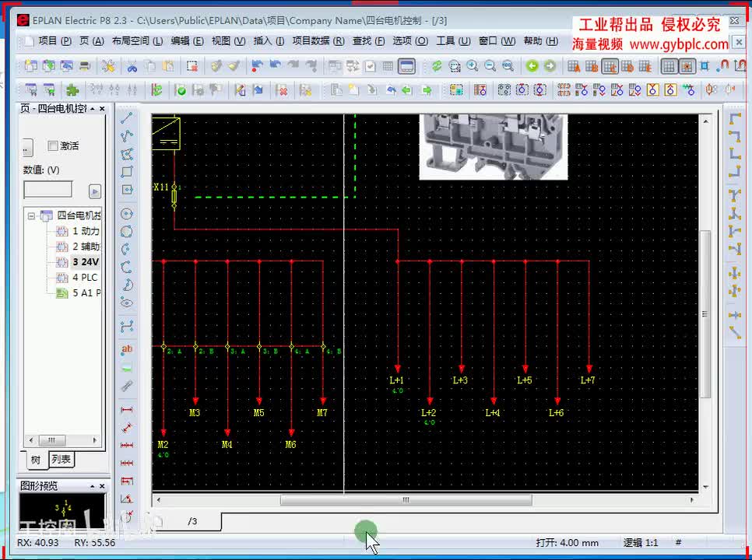This screenshot has width=752, height=560.
Task: Toggle grid display on/off button
Action: [669, 66]
